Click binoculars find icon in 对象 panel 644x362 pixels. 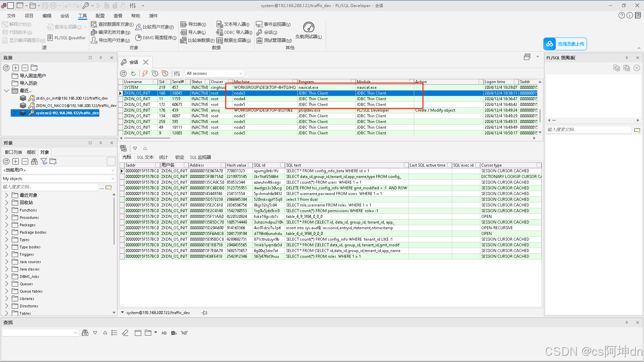[x=34, y=162]
